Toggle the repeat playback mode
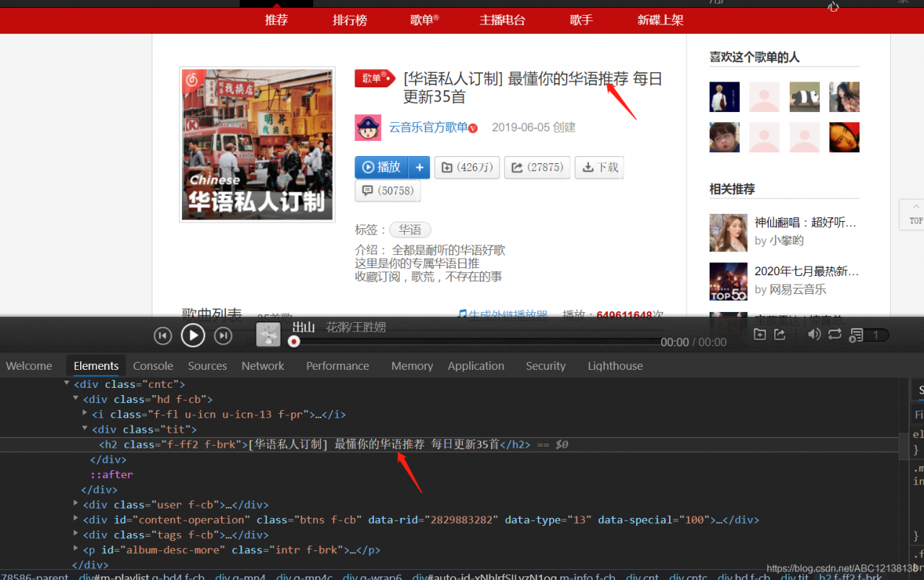The height and width of the screenshot is (580, 924). pyautogui.click(x=835, y=335)
